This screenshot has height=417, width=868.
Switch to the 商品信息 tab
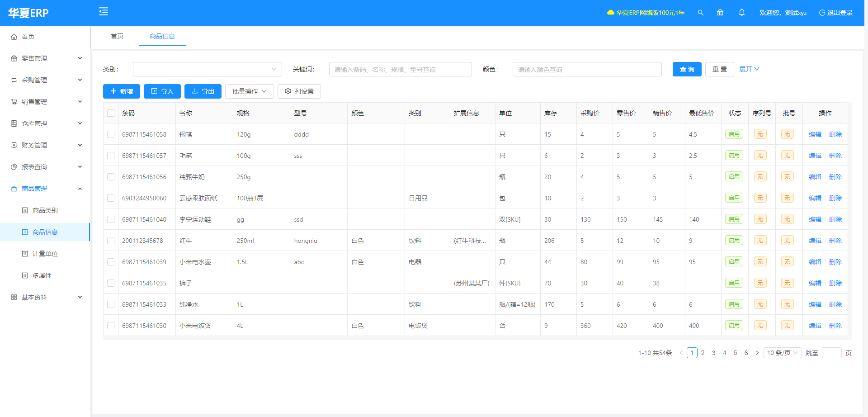162,36
